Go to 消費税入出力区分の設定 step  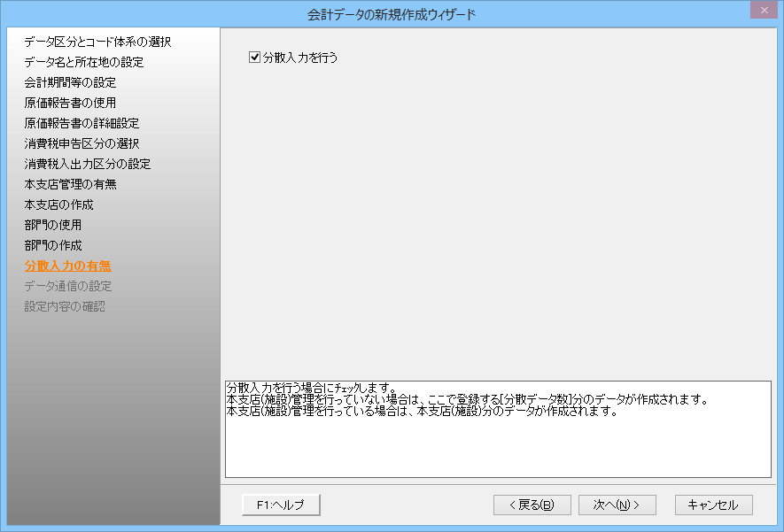(88, 164)
